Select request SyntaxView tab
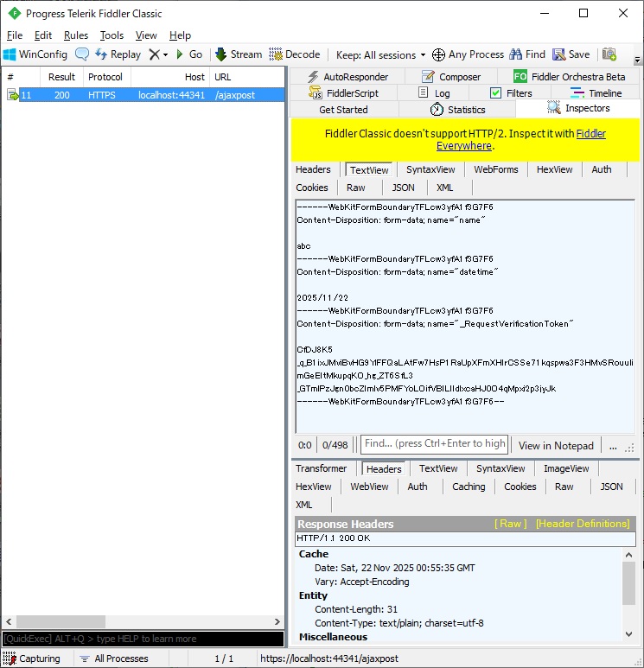Image resolution: width=644 pixels, height=668 pixels. [x=430, y=169]
